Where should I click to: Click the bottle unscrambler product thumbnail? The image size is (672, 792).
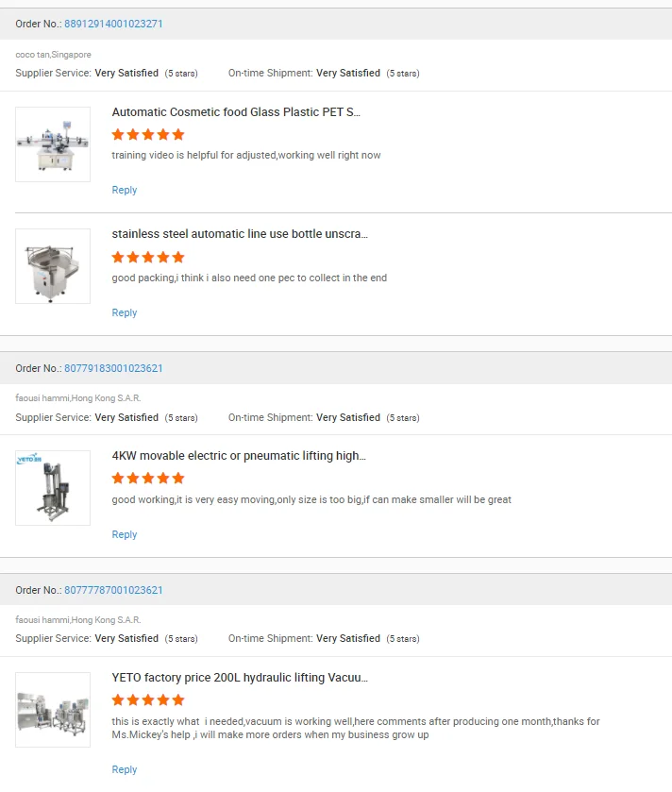click(x=53, y=266)
